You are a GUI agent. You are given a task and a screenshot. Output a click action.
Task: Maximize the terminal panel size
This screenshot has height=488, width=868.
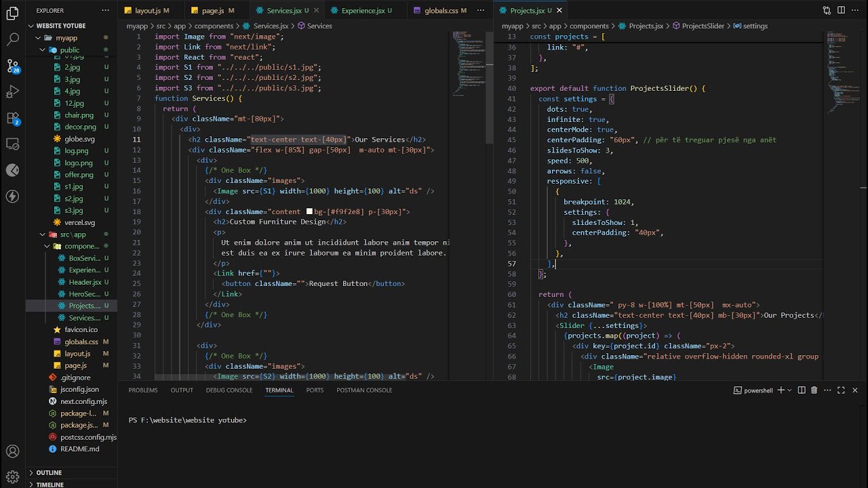[842, 390]
